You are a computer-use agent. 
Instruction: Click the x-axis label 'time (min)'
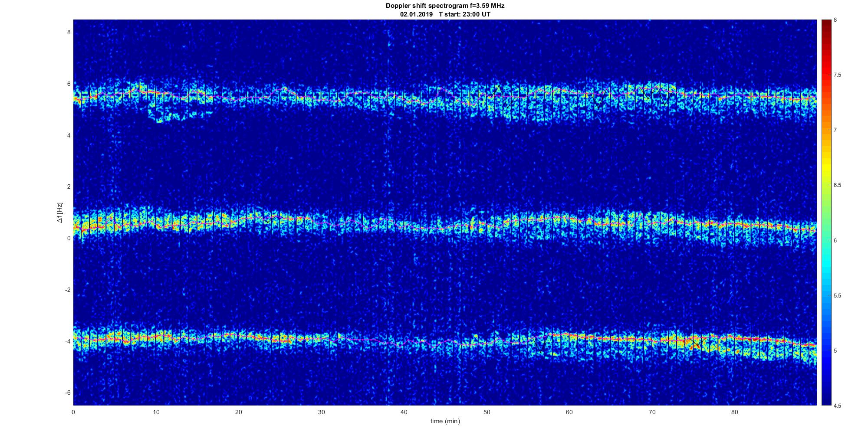click(x=445, y=421)
